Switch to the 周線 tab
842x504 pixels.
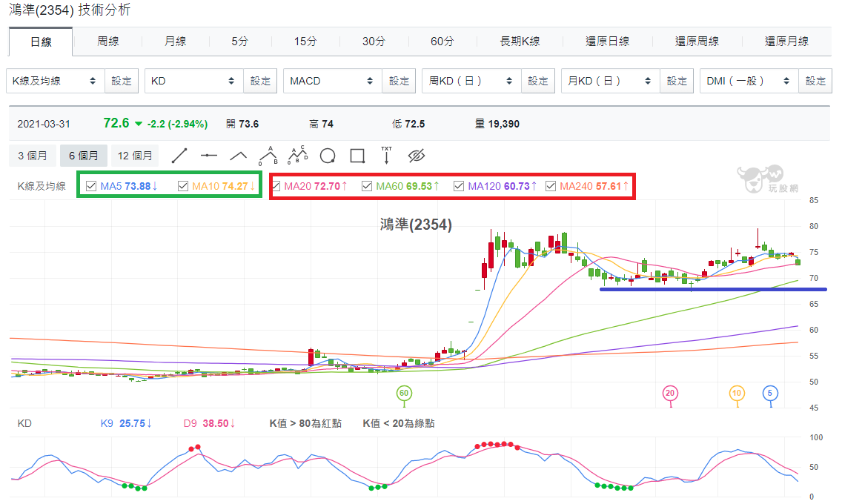pos(108,42)
